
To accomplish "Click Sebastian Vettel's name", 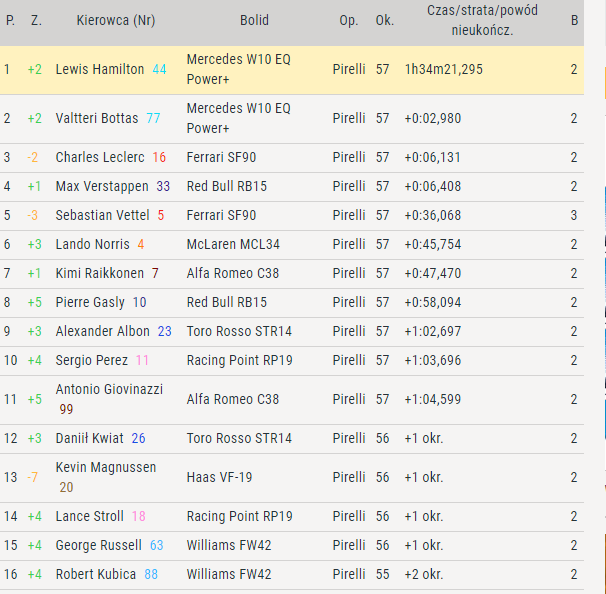I will (102, 215).
